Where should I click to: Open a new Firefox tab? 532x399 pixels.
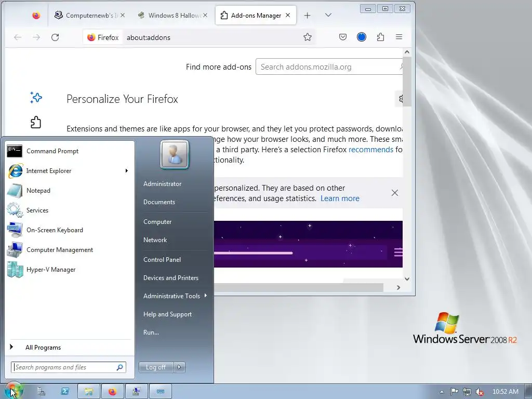point(308,15)
